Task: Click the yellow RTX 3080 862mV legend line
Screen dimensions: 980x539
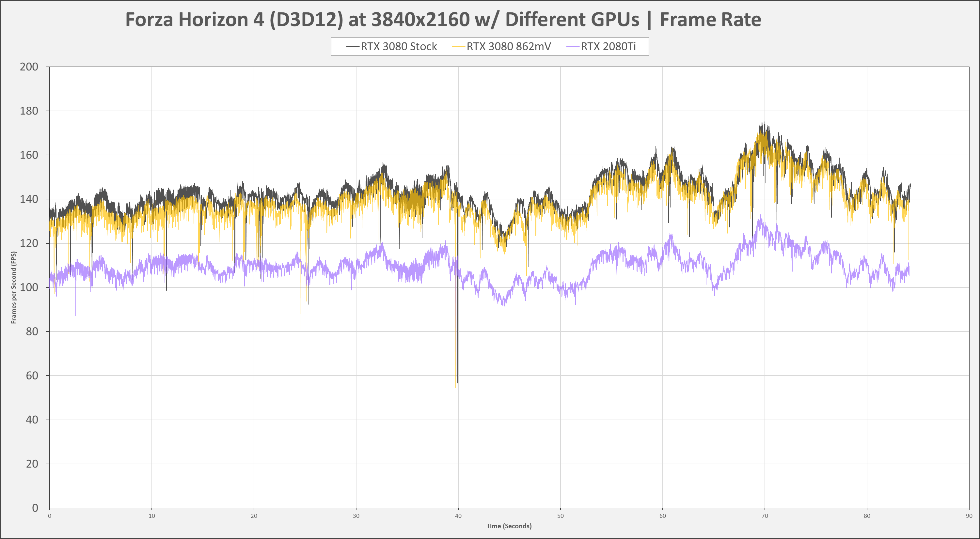Action: (x=458, y=47)
